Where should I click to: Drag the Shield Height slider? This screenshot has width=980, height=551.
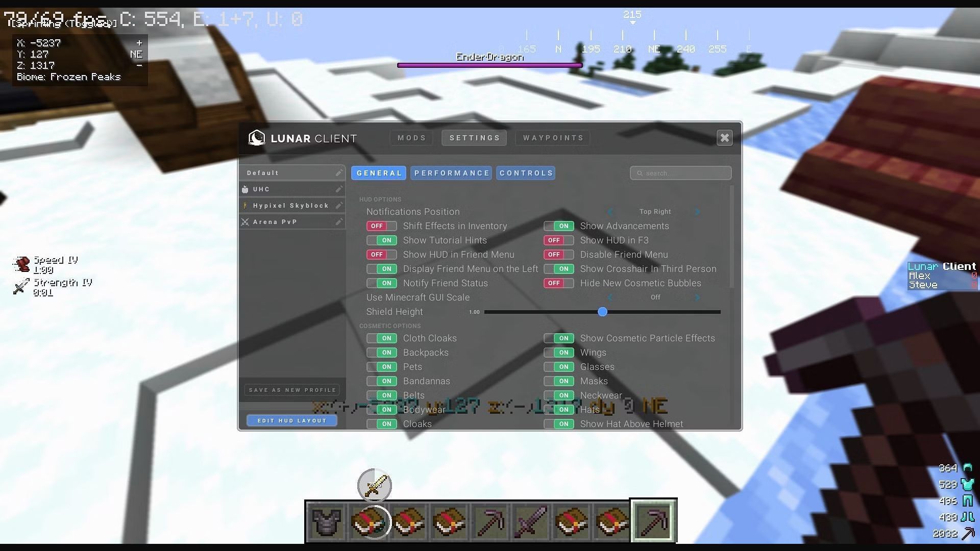602,312
